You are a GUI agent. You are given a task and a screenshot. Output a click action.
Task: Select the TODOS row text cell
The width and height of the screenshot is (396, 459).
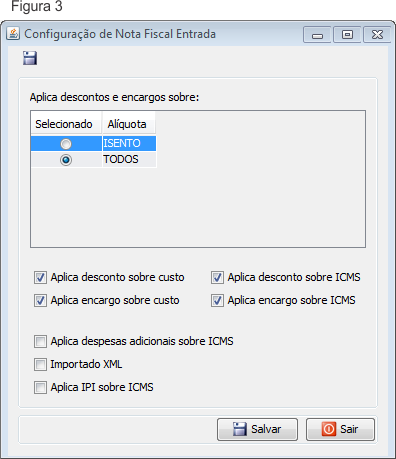[x=129, y=159]
